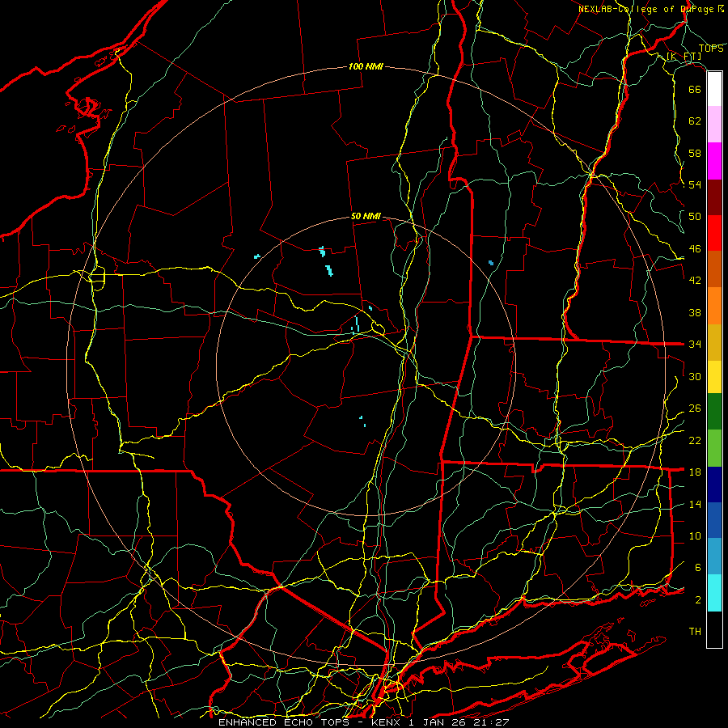Click the 34 legend value

tap(695, 344)
